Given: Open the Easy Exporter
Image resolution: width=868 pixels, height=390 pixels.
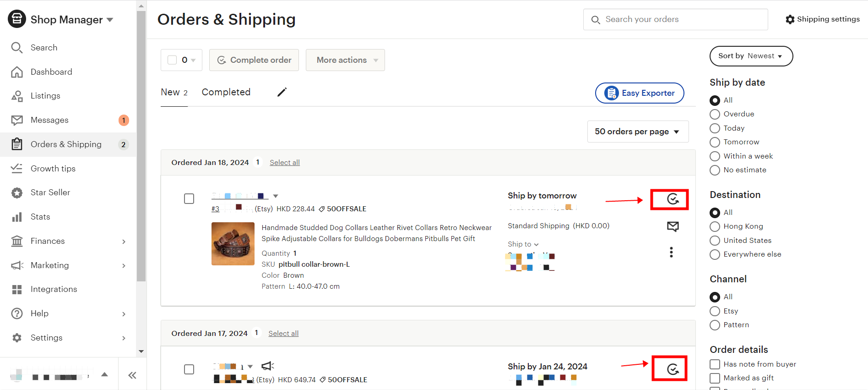Looking at the screenshot, I should point(640,93).
